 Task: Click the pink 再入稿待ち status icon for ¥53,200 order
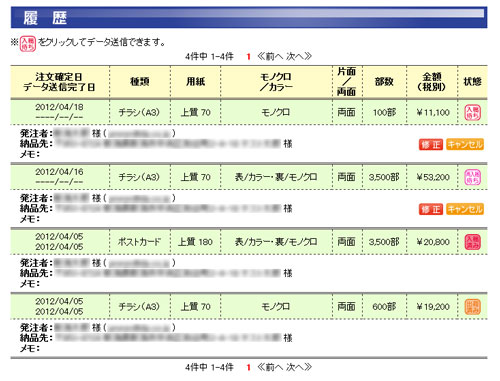pos(472,177)
